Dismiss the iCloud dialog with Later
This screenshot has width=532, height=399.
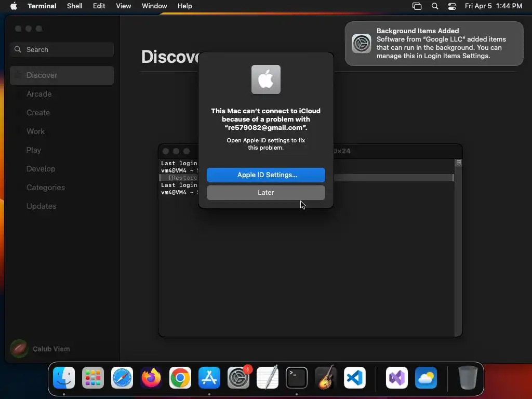266,193
